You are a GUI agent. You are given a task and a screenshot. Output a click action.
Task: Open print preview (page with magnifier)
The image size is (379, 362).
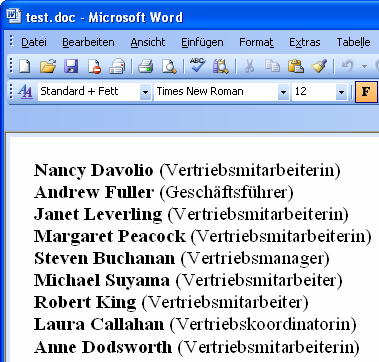[x=169, y=66]
